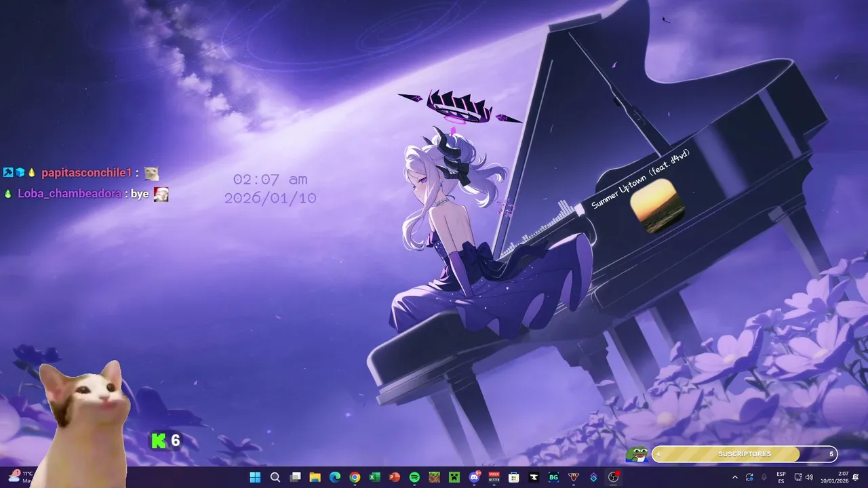Click the username Loba_chambeadora in chat
Screen dimensions: 868x488
tap(70, 194)
